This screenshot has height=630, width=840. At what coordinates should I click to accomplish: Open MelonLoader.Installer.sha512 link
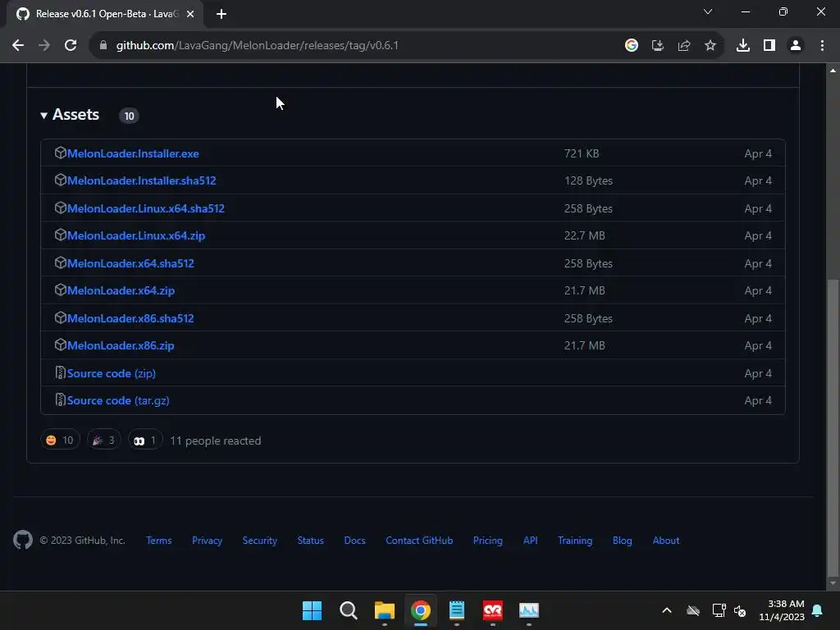click(141, 180)
